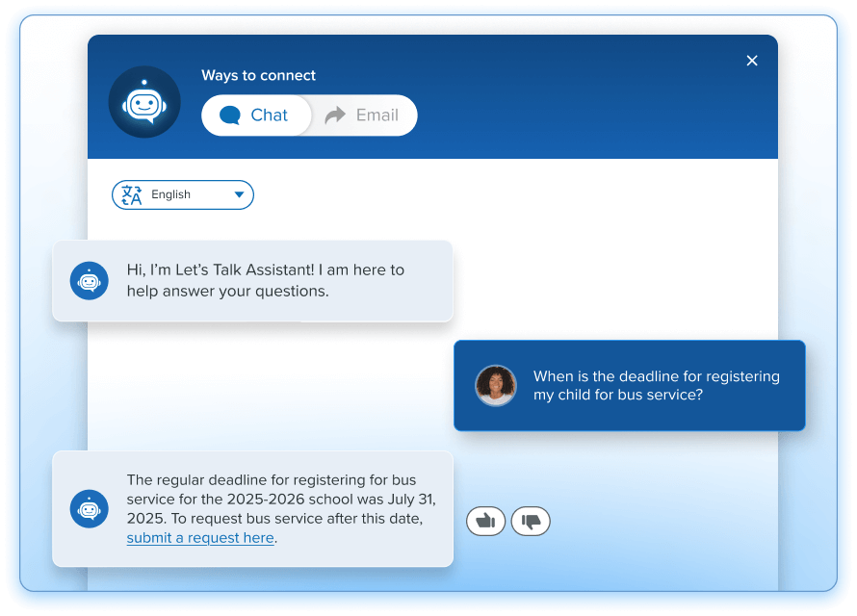Open the English language dropdown
The width and height of the screenshot is (857, 616).
coord(183,194)
